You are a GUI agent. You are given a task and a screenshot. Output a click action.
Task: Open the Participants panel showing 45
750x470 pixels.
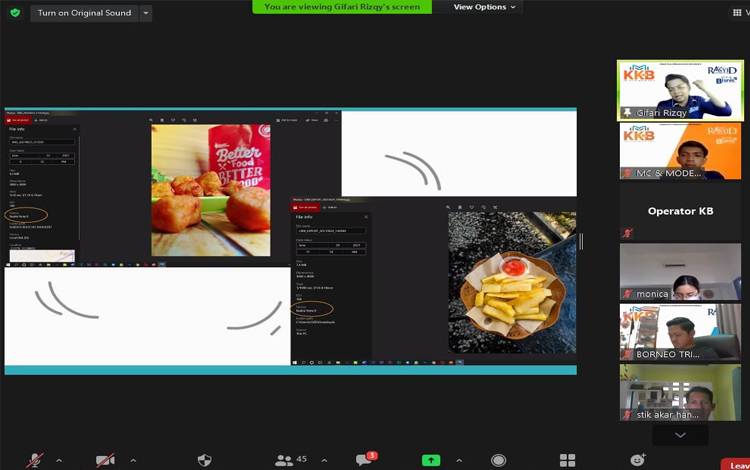pos(291,460)
